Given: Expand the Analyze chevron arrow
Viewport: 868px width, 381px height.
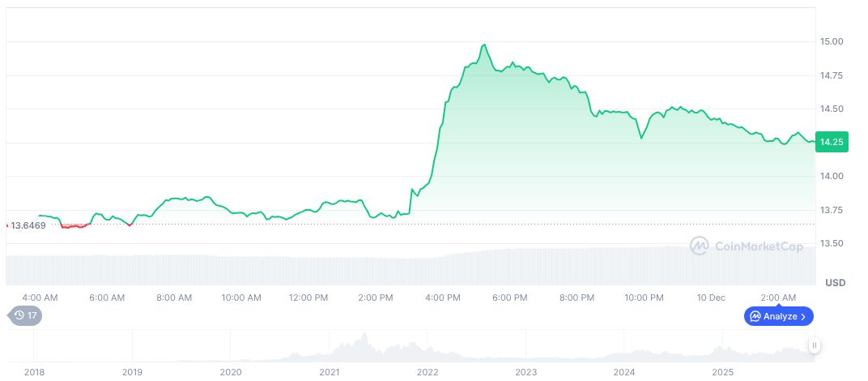Looking at the screenshot, I should click(x=803, y=316).
